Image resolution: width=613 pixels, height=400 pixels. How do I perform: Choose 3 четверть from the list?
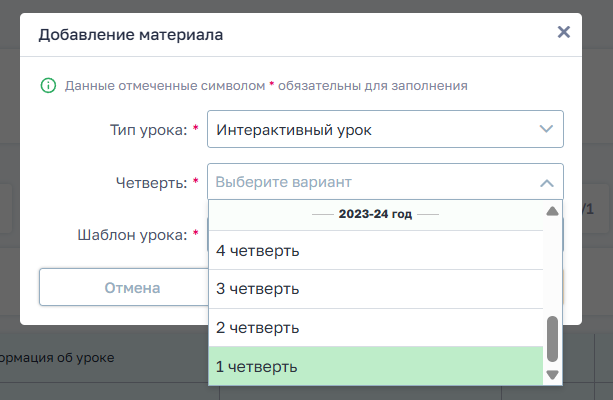pyautogui.click(x=375, y=289)
